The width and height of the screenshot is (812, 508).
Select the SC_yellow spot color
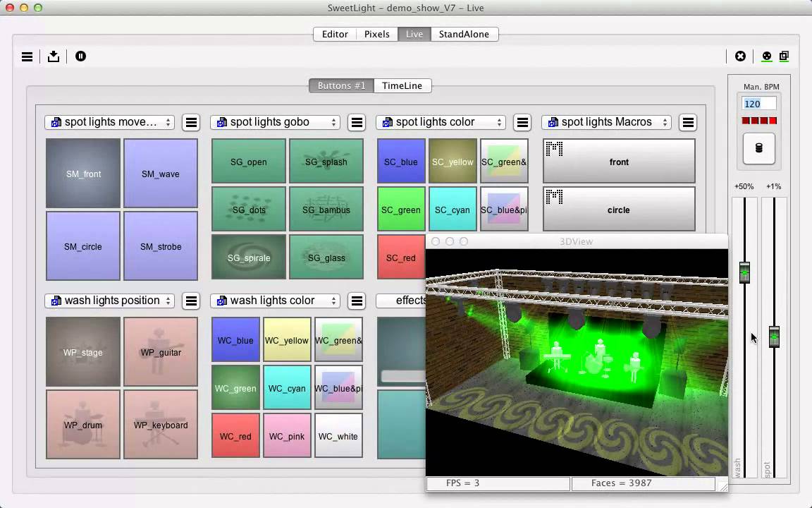(453, 161)
